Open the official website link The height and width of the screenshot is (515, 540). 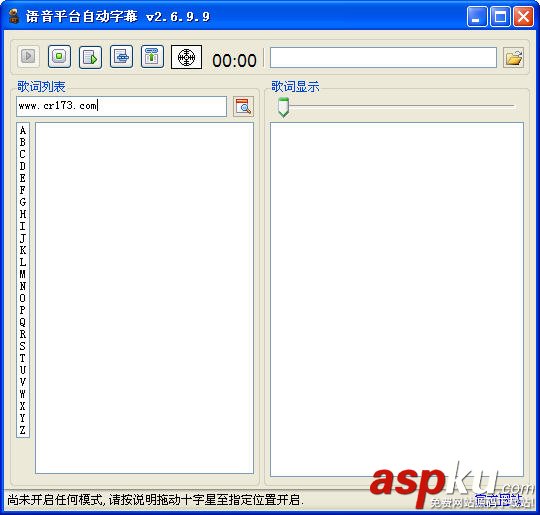click(x=498, y=499)
